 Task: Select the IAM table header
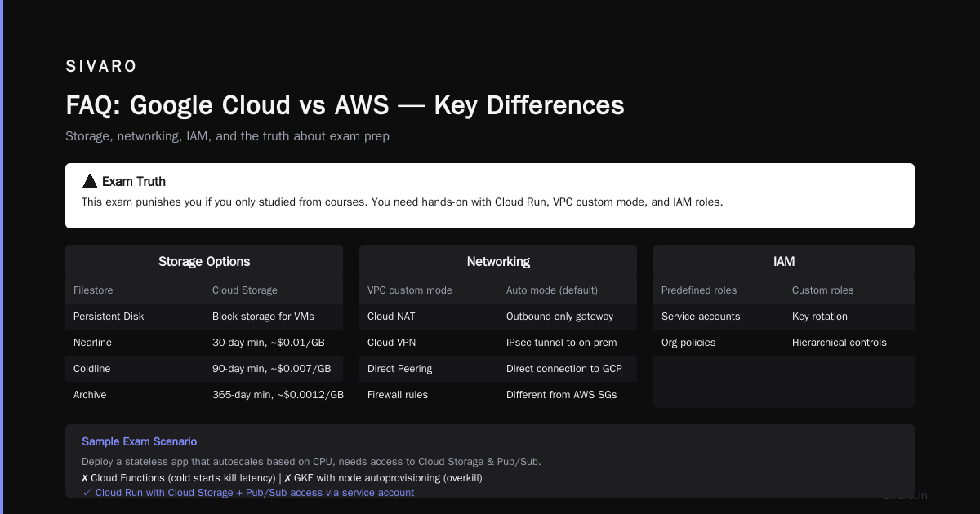(784, 261)
